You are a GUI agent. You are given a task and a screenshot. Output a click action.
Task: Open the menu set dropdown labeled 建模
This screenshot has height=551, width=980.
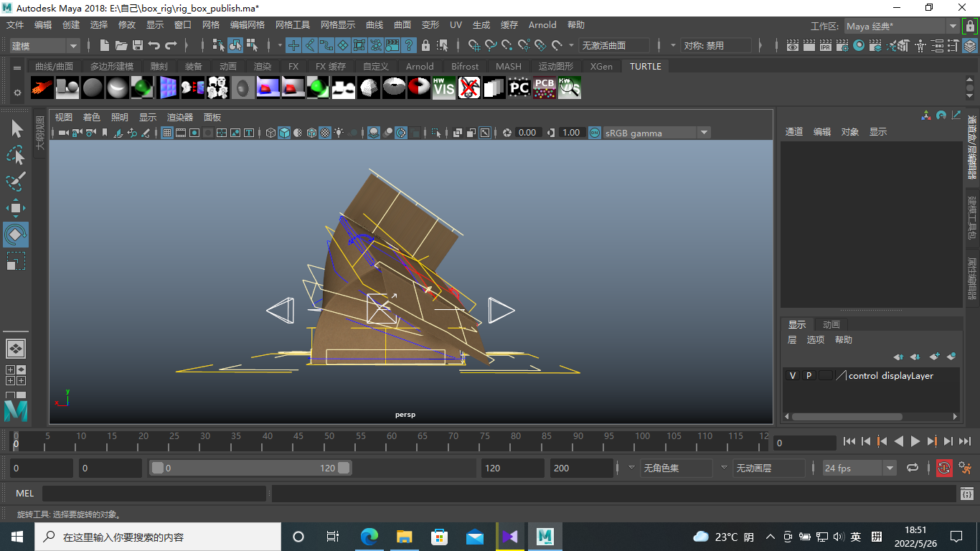[x=44, y=45]
